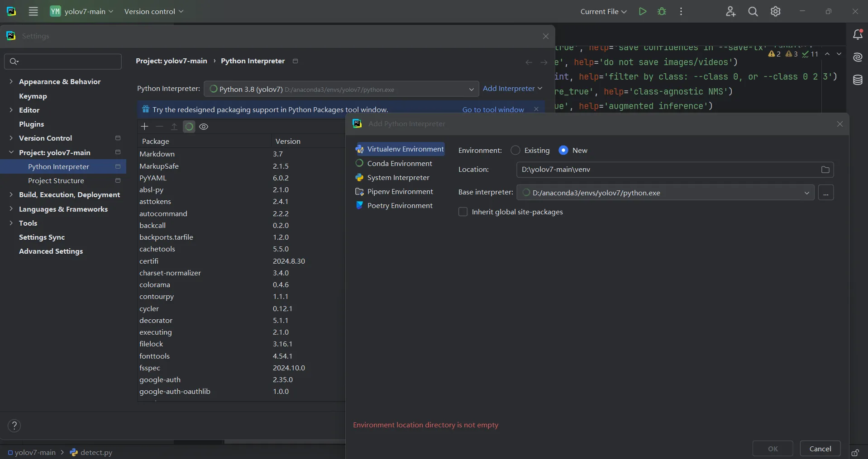Select the Existing environment radio button
Screen dimensions: 868x459
pos(515,151)
